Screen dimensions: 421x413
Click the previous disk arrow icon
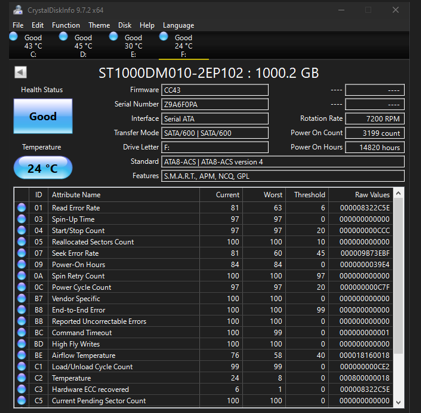(21, 72)
